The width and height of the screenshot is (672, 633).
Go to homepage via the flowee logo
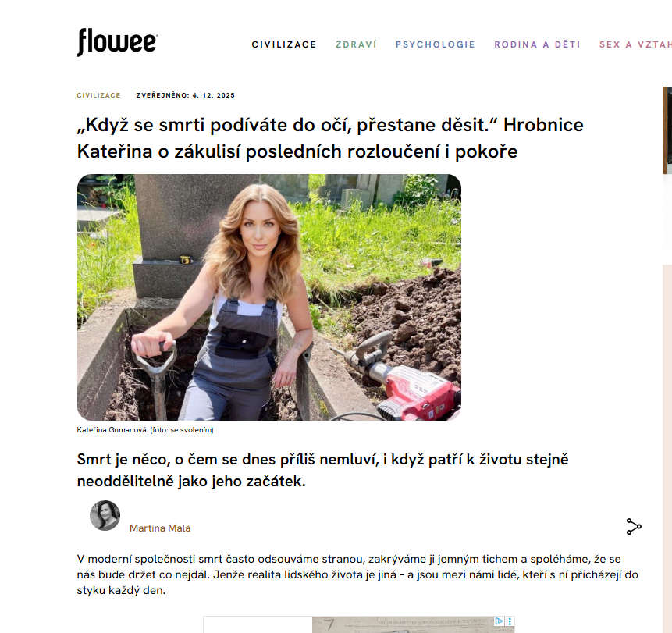coord(118,42)
